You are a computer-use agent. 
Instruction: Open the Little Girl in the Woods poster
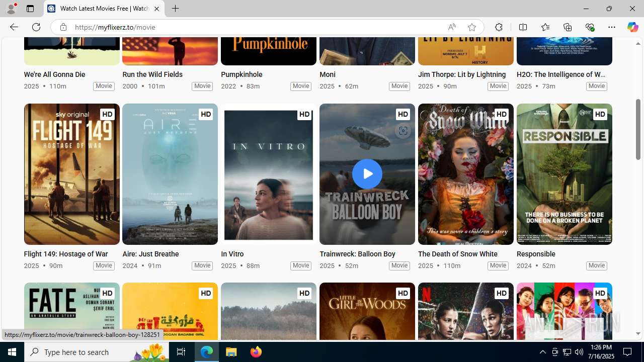point(367,311)
